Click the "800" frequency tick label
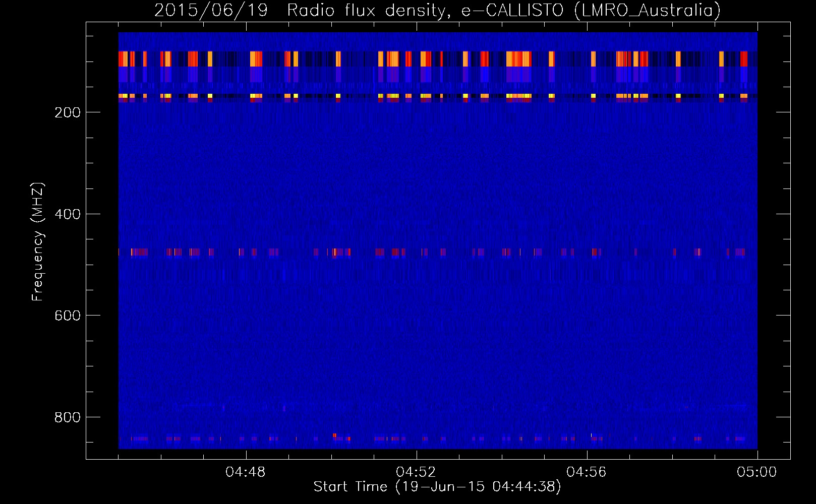This screenshot has width=816, height=504. tap(68, 417)
